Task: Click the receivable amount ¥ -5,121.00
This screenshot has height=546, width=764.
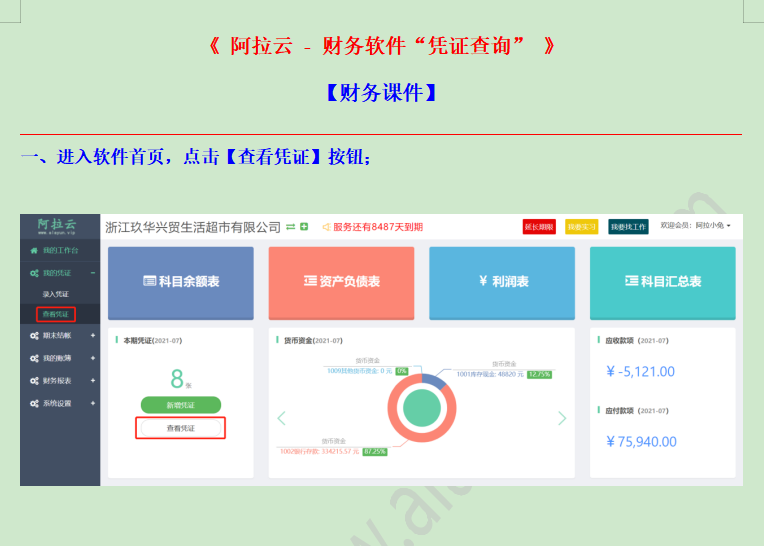Action: (x=640, y=372)
